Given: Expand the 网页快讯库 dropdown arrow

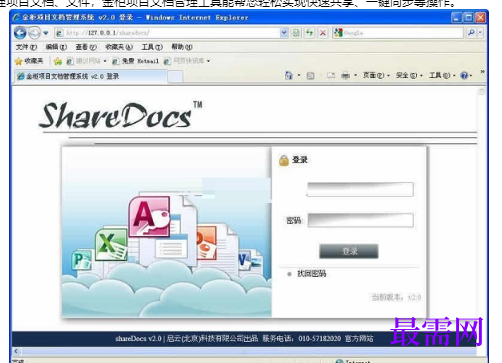Looking at the screenshot, I should pyautogui.click(x=208, y=61).
